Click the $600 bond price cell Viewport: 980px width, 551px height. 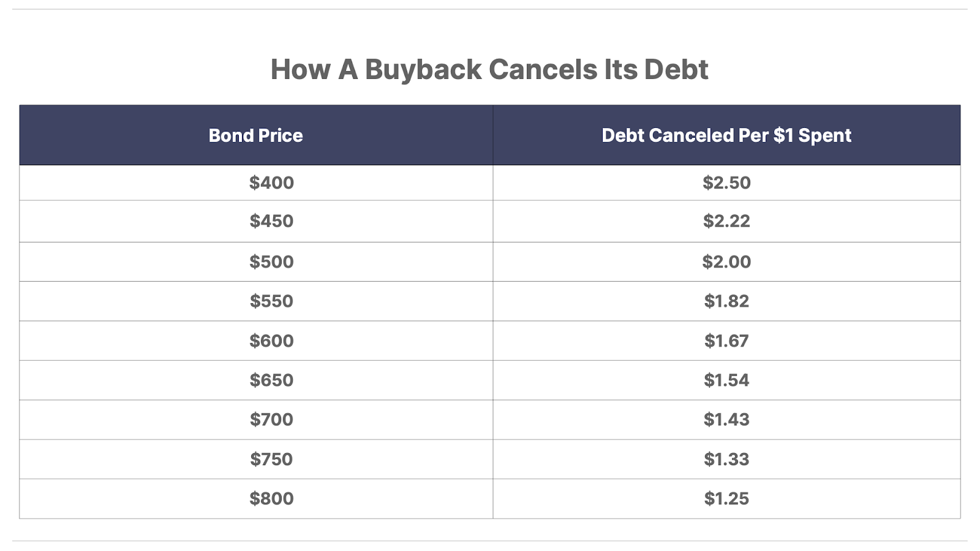(256, 340)
